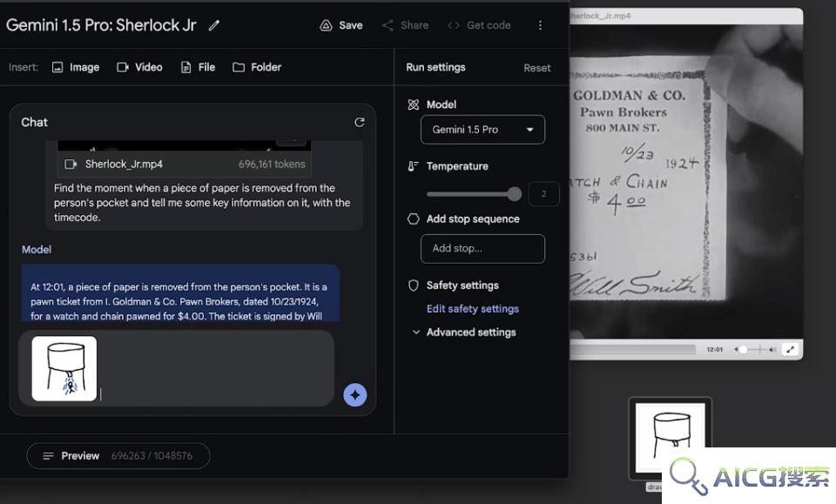Click the Model icon in Run settings
This screenshot has width=836, height=504.
click(413, 104)
